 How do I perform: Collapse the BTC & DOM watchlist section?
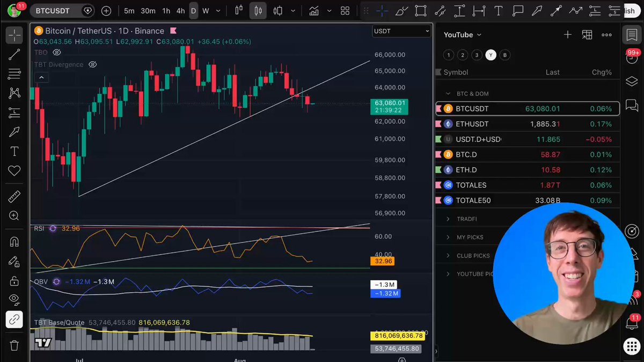(448, 94)
